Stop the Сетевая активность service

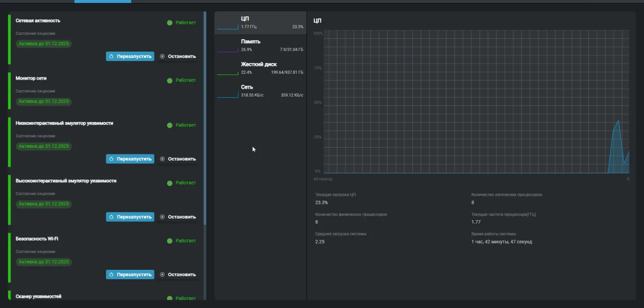pyautogui.click(x=178, y=57)
